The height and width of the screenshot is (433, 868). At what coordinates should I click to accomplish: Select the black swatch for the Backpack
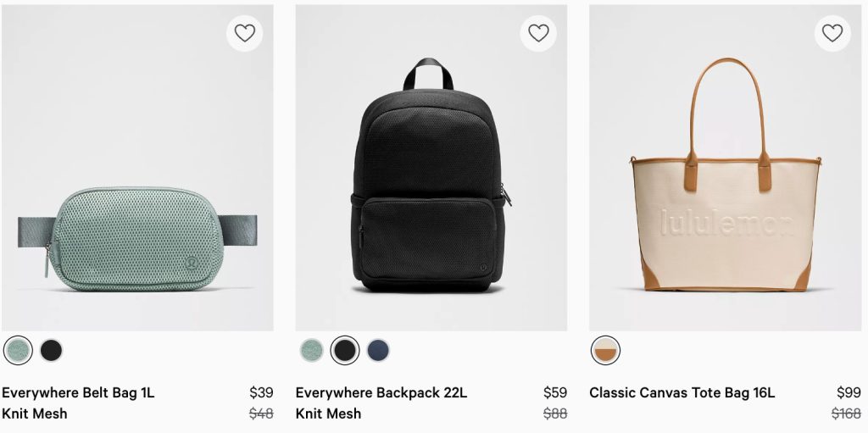(345, 350)
